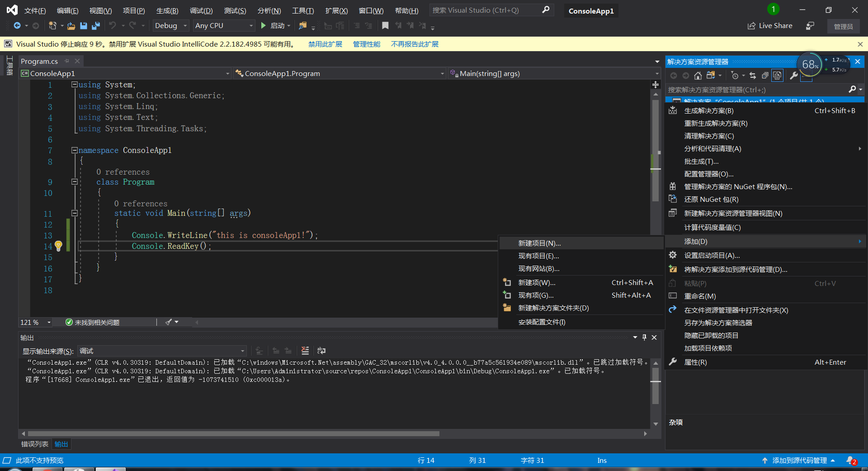Click the New Project toolbar icon
Screen dimensions: 868x471
click(x=52, y=26)
